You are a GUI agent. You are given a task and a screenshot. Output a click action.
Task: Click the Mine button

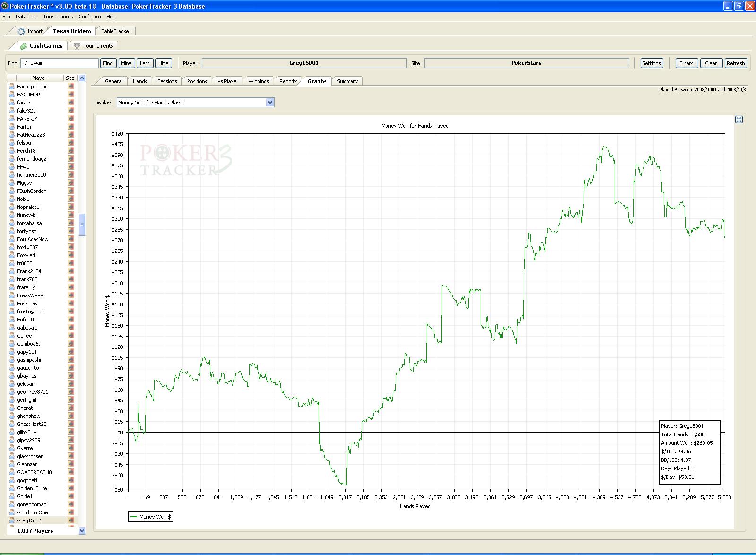(126, 63)
